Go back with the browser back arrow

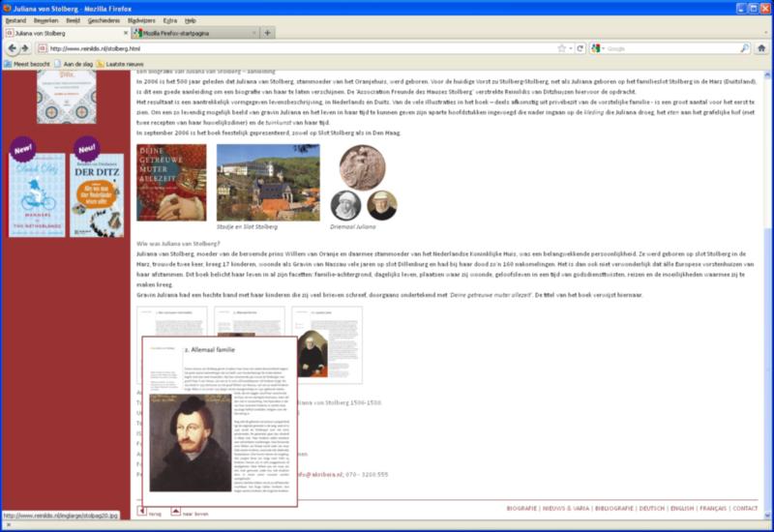pos(13,48)
